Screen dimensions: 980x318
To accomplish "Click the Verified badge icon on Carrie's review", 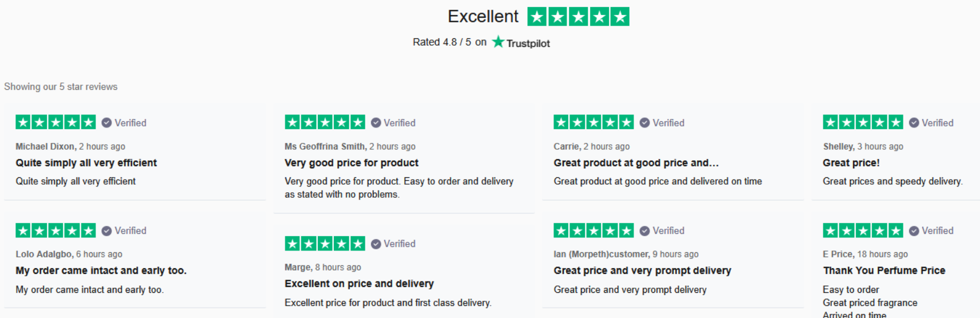I will pyautogui.click(x=644, y=123).
